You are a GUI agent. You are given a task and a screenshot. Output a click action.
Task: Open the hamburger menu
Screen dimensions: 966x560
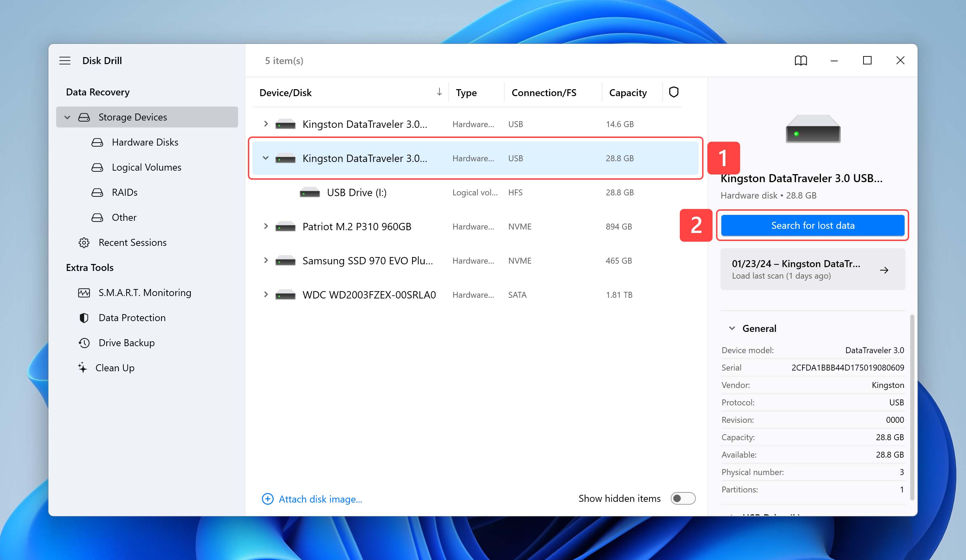65,60
